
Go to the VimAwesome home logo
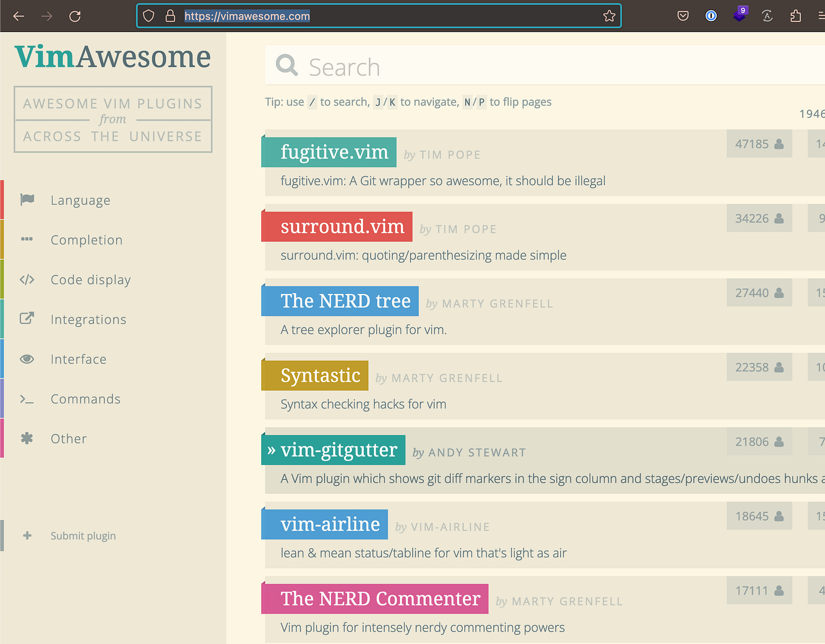click(x=113, y=57)
